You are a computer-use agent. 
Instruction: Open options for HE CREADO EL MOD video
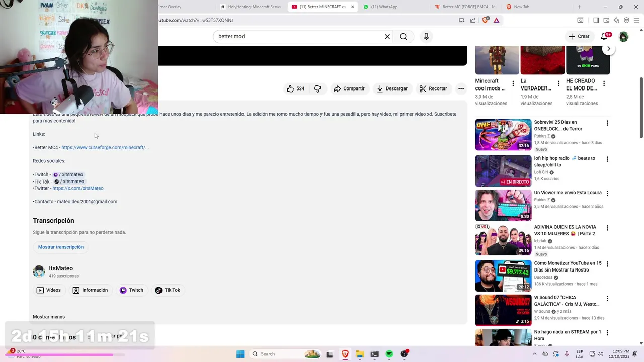pyautogui.click(x=604, y=83)
